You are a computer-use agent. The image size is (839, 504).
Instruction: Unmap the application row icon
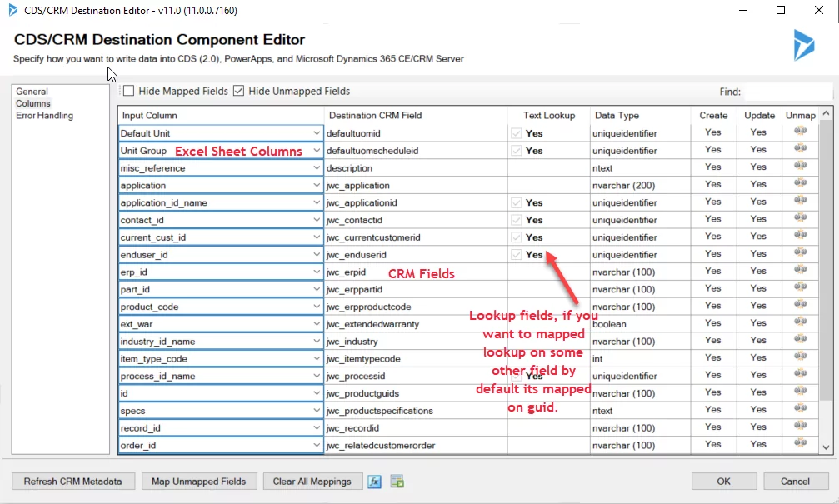pos(801,183)
